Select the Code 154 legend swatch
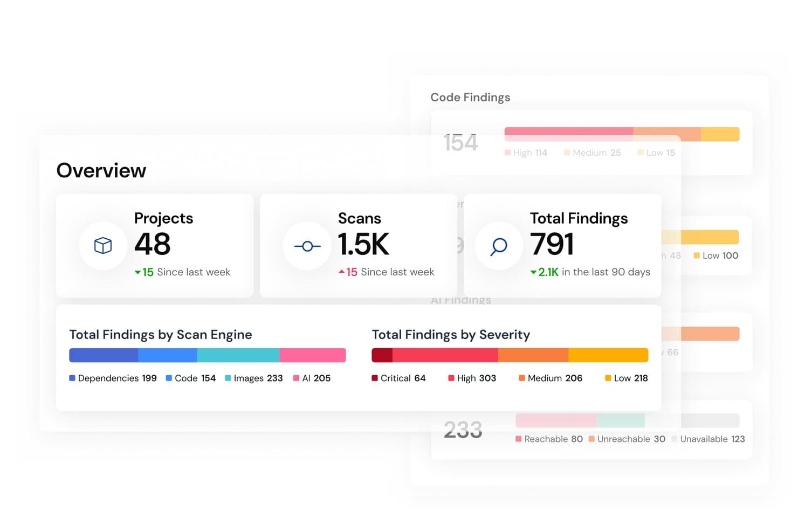Viewport: 798px width, 532px height. 169,378
